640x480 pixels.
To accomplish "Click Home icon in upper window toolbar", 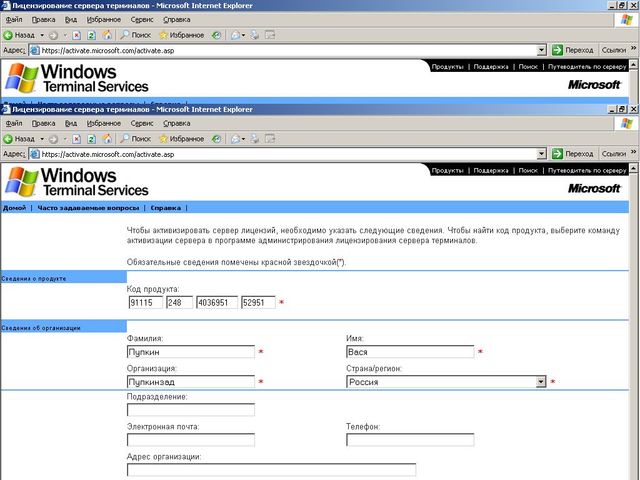I will pyautogui.click(x=107, y=35).
